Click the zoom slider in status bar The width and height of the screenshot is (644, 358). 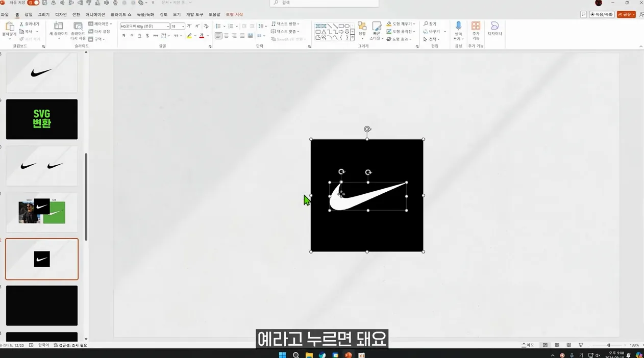coord(608,345)
